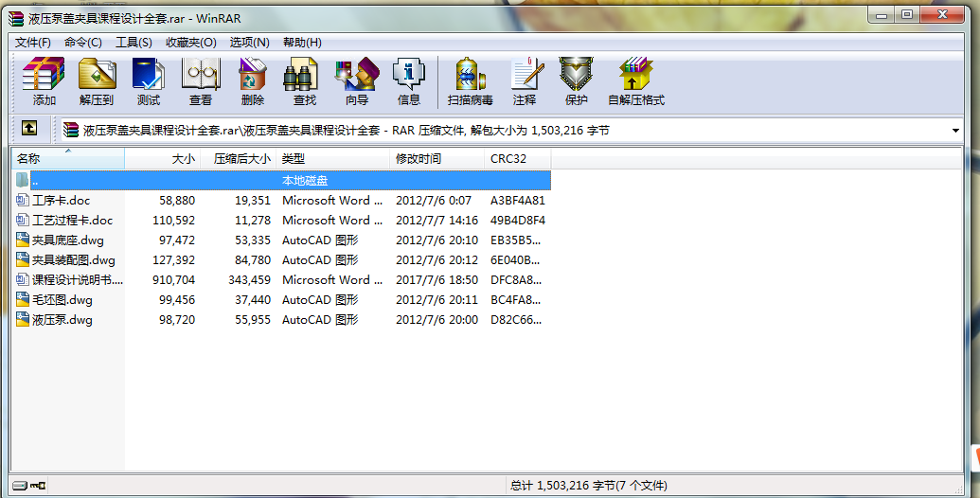Click the date 2017/7/6 18:50
Image resolution: width=980 pixels, height=498 pixels.
tap(437, 280)
